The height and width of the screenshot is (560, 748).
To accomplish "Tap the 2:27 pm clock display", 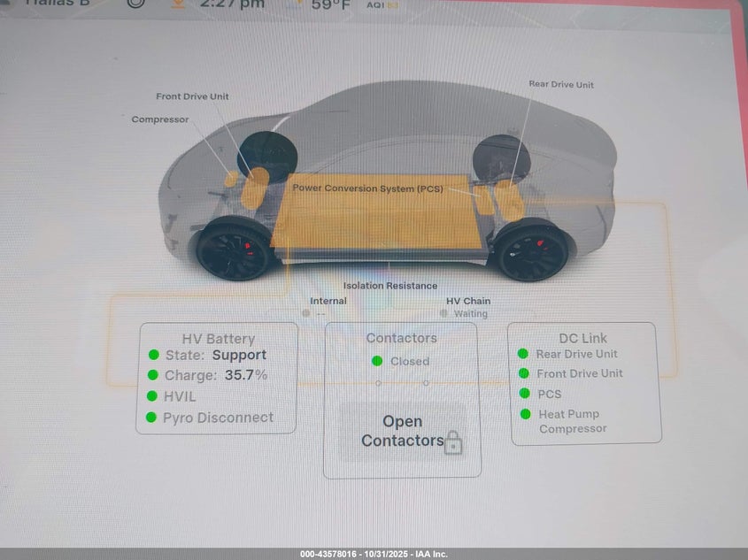I will [x=232, y=5].
